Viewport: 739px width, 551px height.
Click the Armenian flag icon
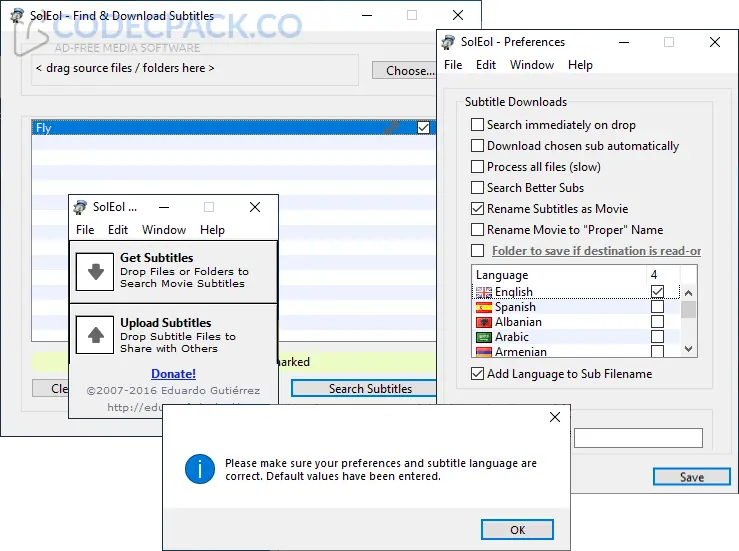tap(484, 352)
